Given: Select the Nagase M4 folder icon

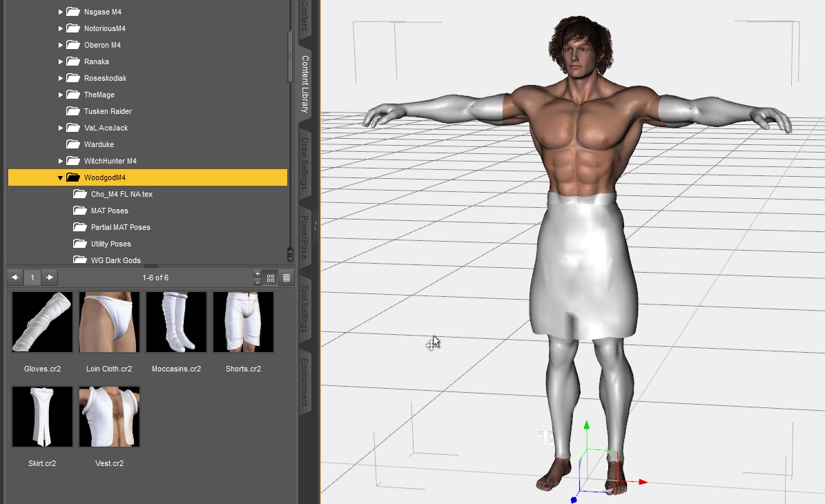Looking at the screenshot, I should click(72, 12).
